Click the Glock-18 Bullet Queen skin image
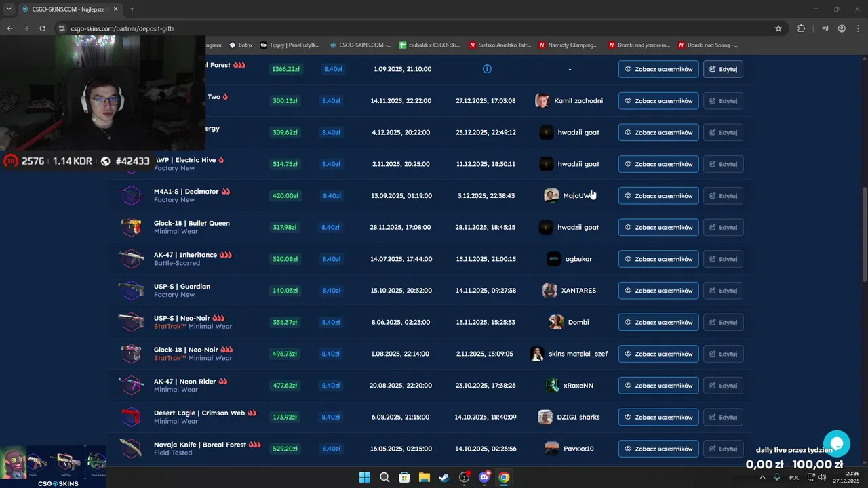This screenshot has width=868, height=488. pyautogui.click(x=131, y=227)
